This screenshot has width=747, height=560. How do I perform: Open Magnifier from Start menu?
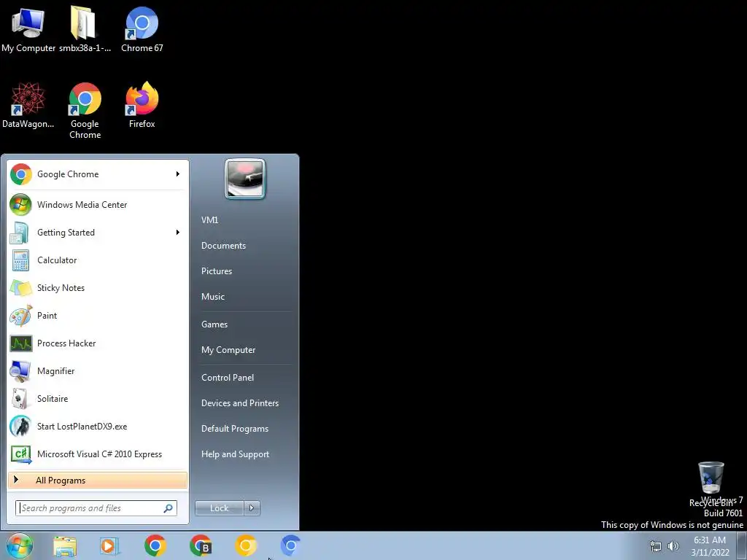(x=98, y=371)
